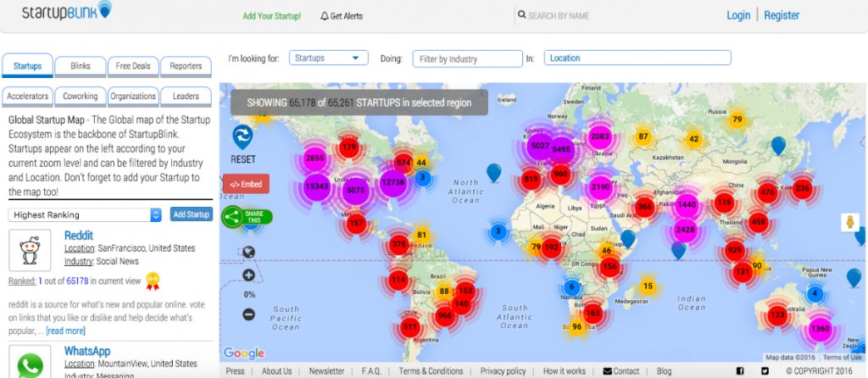The height and width of the screenshot is (378, 868).
Task: Click the red Embed button
Action: 247,184
